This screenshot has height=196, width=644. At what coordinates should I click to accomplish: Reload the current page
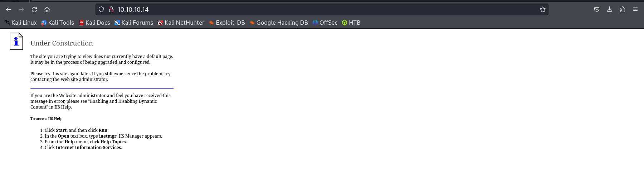pos(34,10)
